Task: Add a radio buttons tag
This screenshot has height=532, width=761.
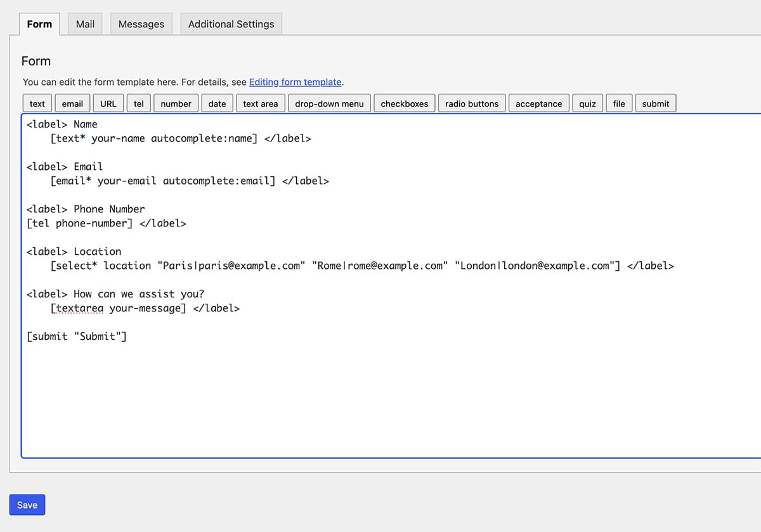Action: click(x=471, y=103)
